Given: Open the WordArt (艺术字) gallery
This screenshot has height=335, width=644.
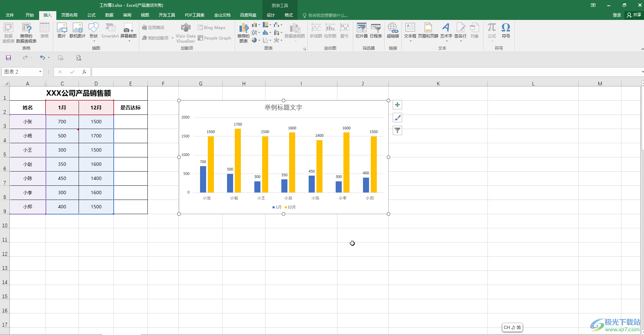Looking at the screenshot, I should point(446,32).
